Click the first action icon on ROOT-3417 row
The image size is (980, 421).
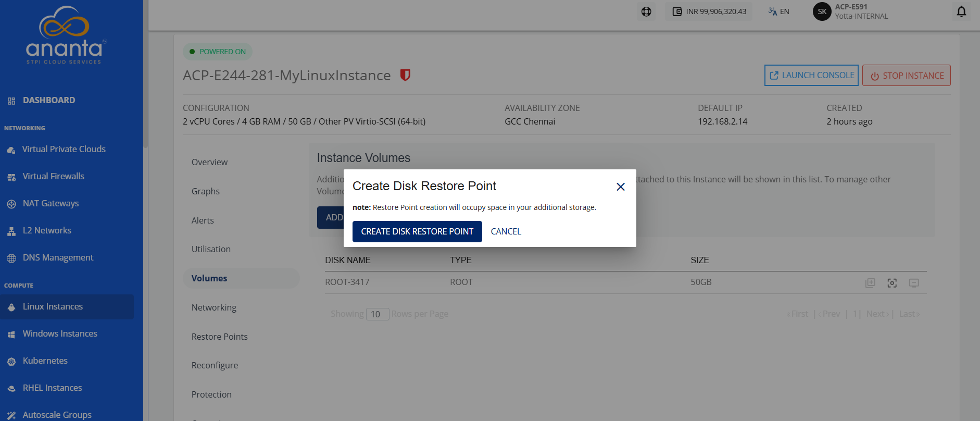coord(870,283)
